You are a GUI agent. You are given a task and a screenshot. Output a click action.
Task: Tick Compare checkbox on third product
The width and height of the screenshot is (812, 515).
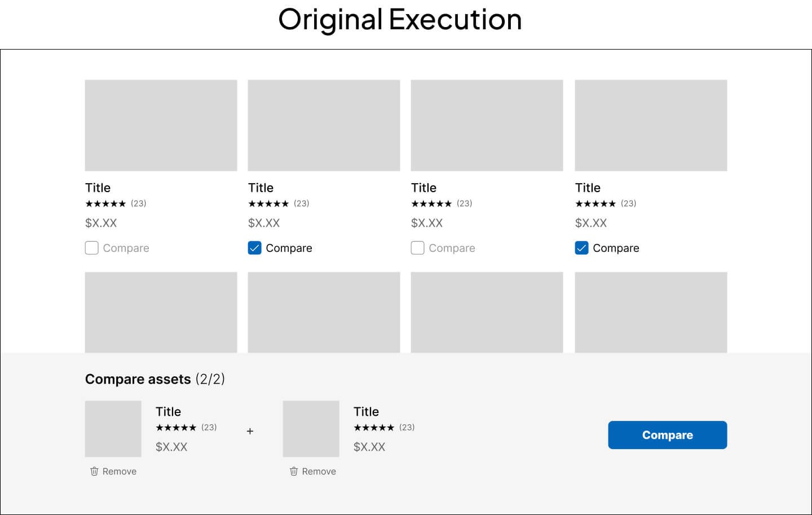418,248
